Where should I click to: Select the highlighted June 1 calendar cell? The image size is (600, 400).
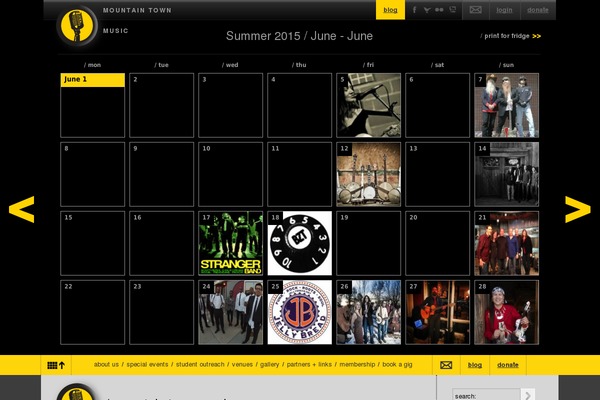(93, 105)
